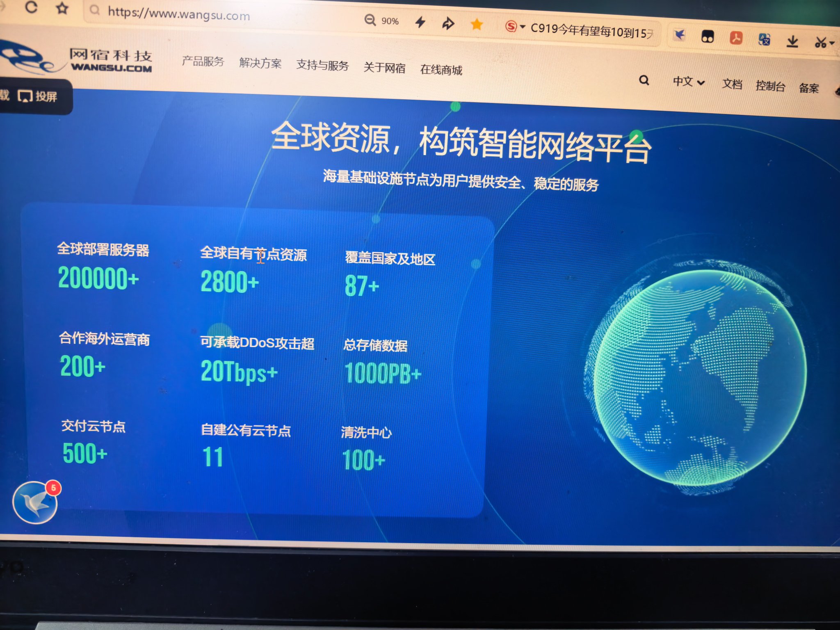Click the star icon left of address bar
The height and width of the screenshot is (630, 840).
[x=62, y=8]
